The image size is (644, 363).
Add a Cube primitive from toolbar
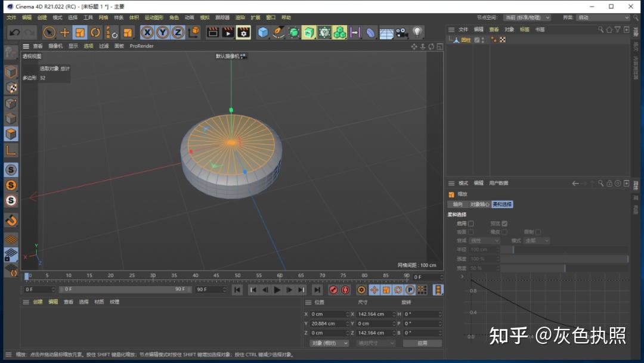point(263,32)
